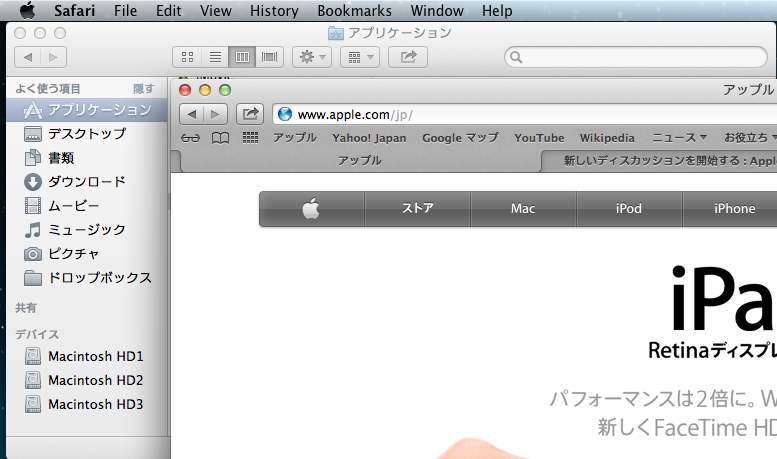The width and height of the screenshot is (777, 459).
Task: Select ダウンロード in Finder sidebar
Action: [87, 182]
